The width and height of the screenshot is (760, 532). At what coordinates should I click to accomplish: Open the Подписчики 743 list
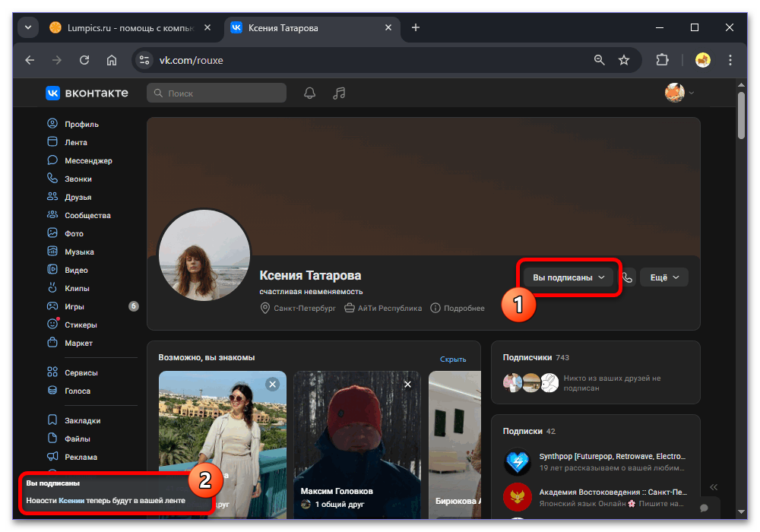click(x=536, y=357)
